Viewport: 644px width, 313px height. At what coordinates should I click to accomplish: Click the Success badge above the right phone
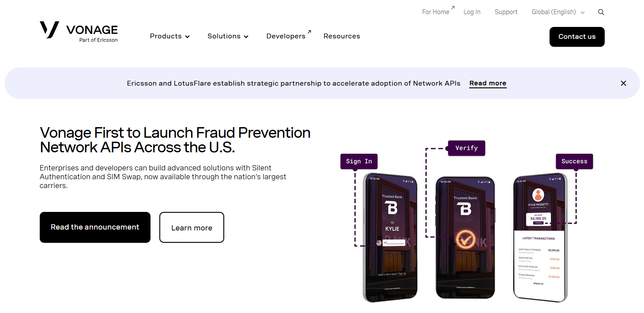574,161
